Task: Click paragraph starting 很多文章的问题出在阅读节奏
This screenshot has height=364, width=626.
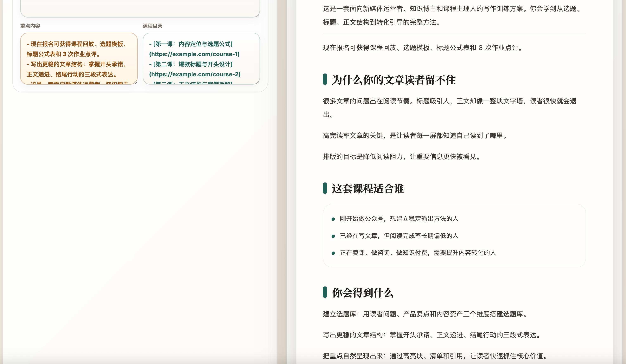Action: pos(450,108)
